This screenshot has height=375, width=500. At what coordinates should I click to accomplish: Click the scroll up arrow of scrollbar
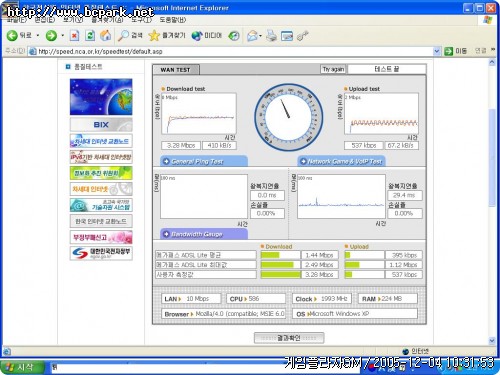(492, 62)
